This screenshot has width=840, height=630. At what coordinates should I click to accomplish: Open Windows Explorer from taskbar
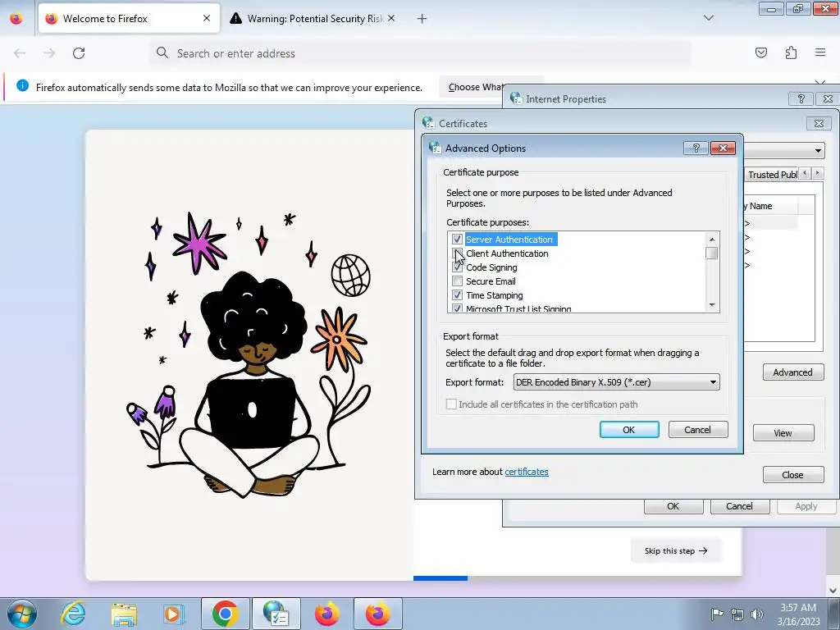click(124, 614)
